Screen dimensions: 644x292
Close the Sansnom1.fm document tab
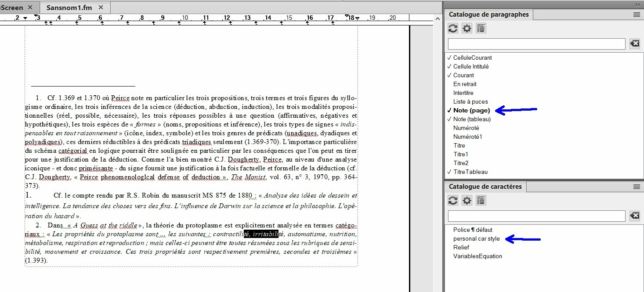click(101, 7)
